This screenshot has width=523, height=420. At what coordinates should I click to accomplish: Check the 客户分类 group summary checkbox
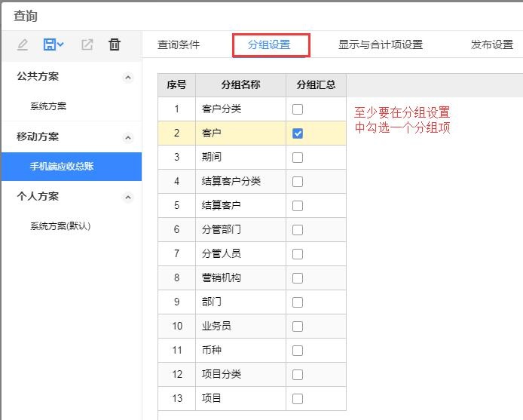click(298, 109)
